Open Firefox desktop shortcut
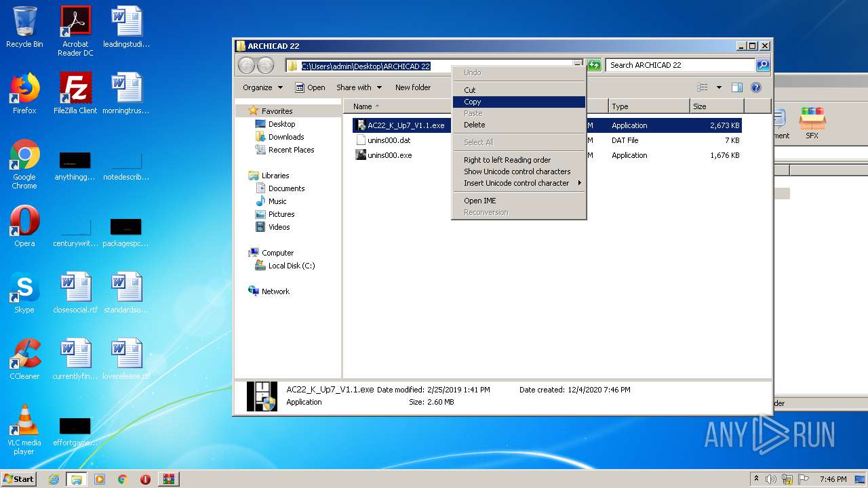Viewport: 868px width, 488px height. coord(24,94)
